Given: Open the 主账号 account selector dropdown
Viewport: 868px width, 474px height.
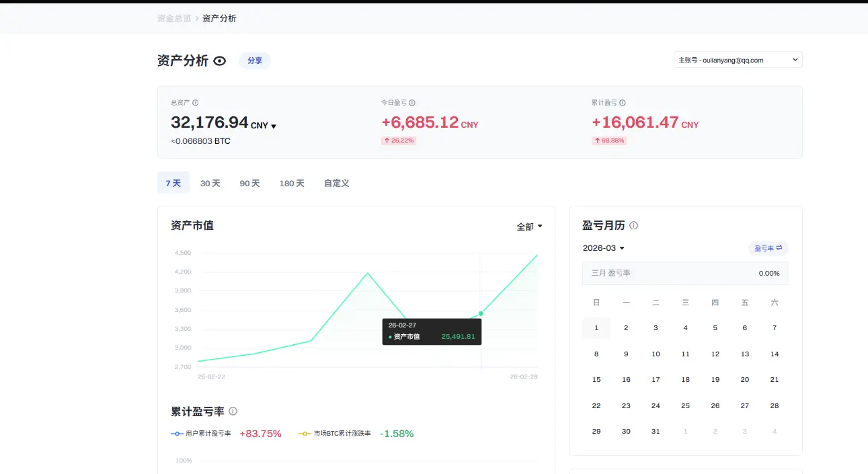Looking at the screenshot, I should (738, 60).
